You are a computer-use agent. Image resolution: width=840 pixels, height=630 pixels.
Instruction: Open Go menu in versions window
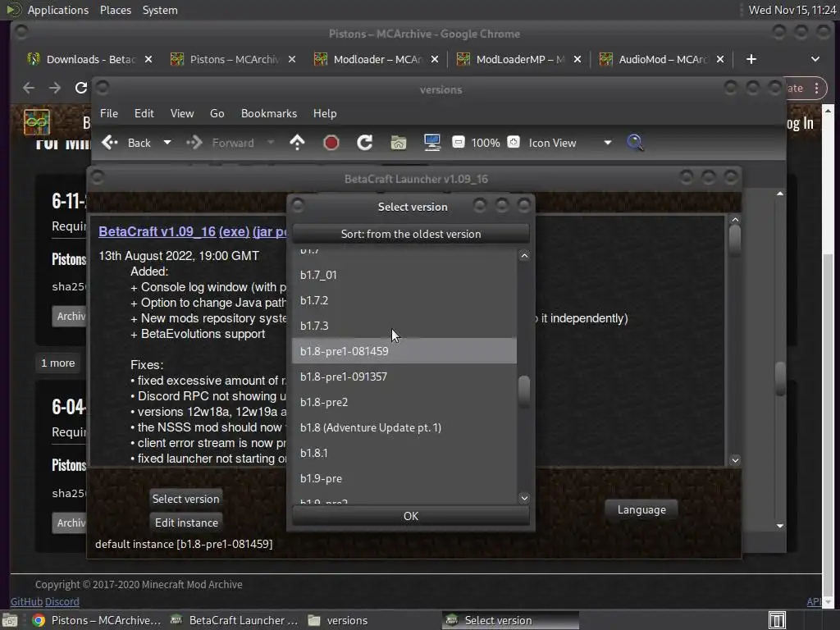tap(217, 113)
